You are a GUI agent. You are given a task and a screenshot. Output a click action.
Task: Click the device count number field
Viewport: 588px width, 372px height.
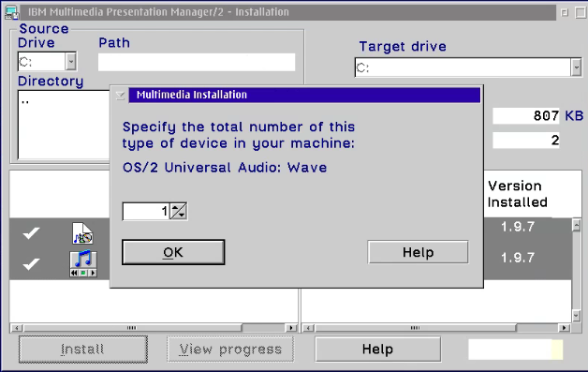pos(146,212)
